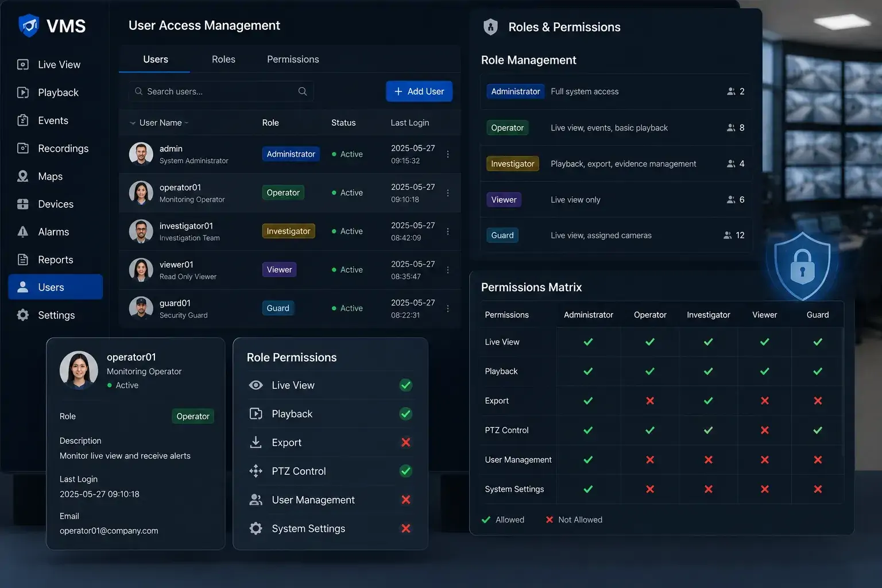Click the 'Not Allowed' legend entry
Screen dimensions: 882x588
point(574,520)
